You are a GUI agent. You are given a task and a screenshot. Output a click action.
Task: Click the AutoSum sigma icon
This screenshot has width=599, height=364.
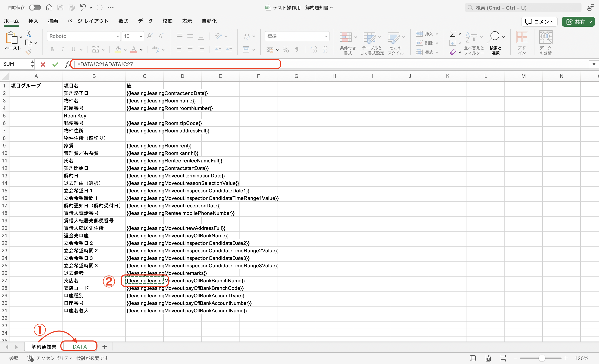point(453,34)
